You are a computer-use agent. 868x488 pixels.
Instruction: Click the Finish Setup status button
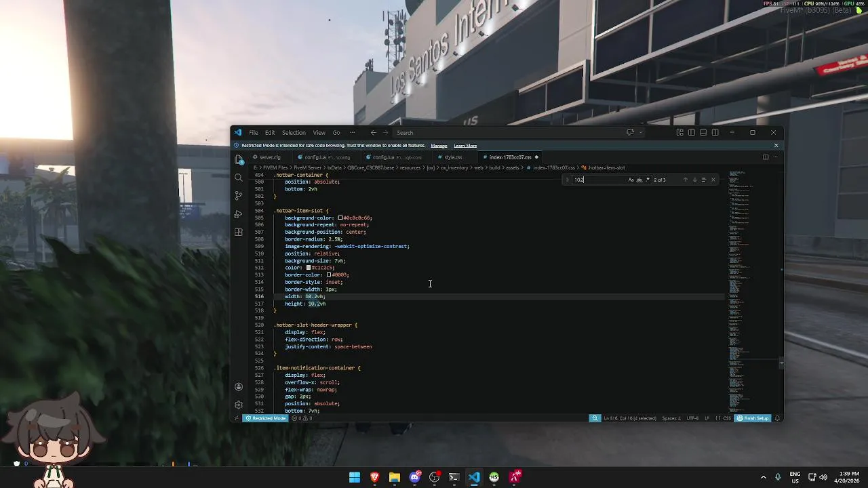(753, 418)
